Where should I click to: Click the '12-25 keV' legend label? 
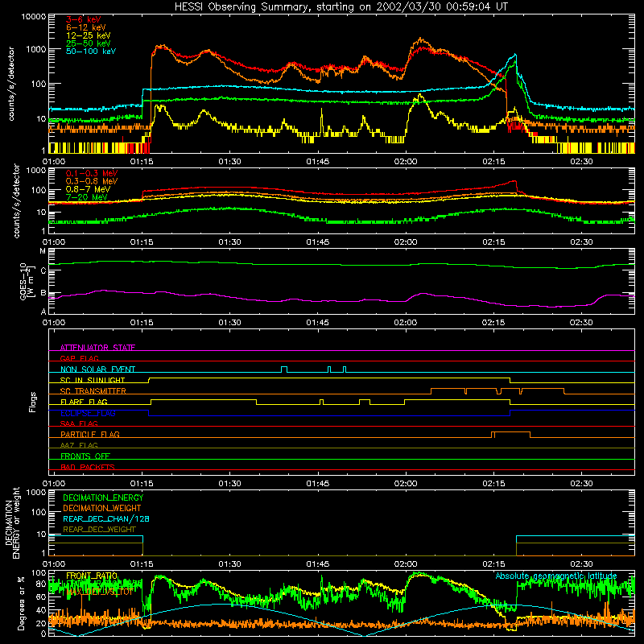coord(89,35)
